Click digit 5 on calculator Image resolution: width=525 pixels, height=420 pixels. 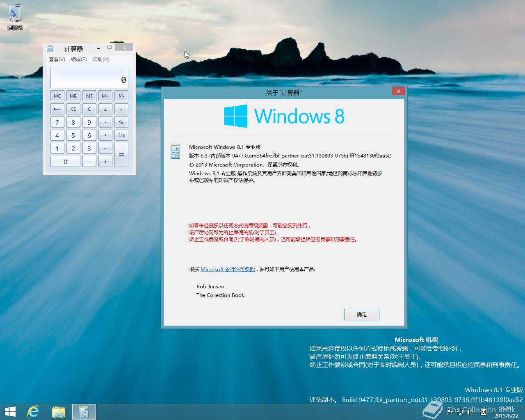73,135
